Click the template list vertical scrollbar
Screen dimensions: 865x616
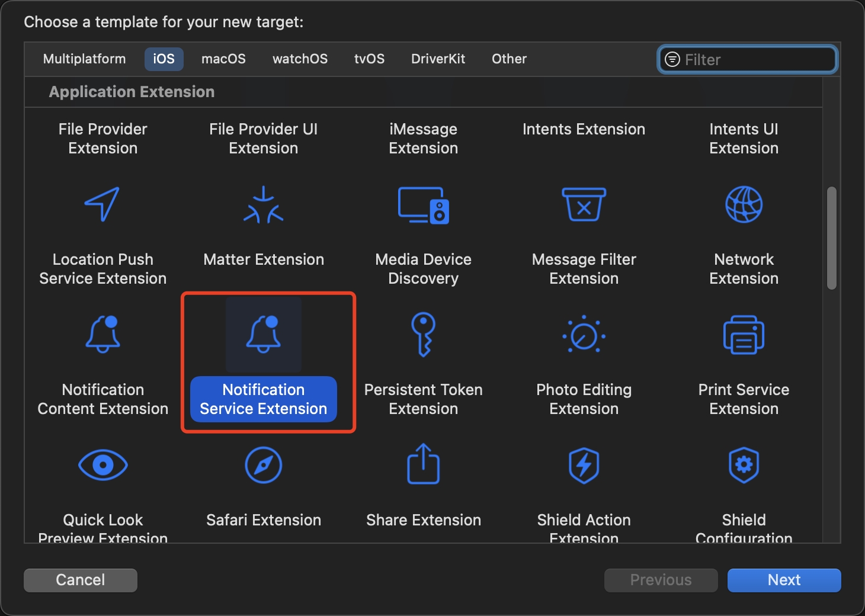tap(831, 239)
